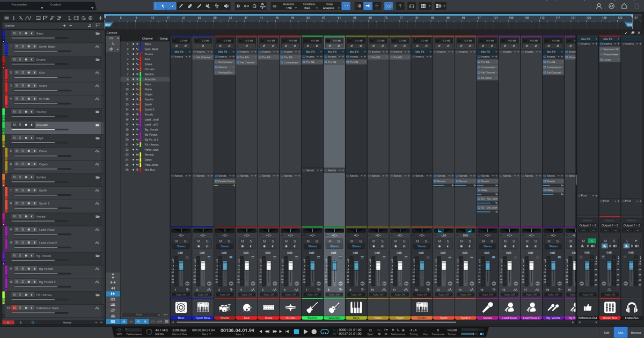Select Acoustic in the console channel list
Image resolution: width=644 pixels, height=338 pixels.
click(x=150, y=79)
